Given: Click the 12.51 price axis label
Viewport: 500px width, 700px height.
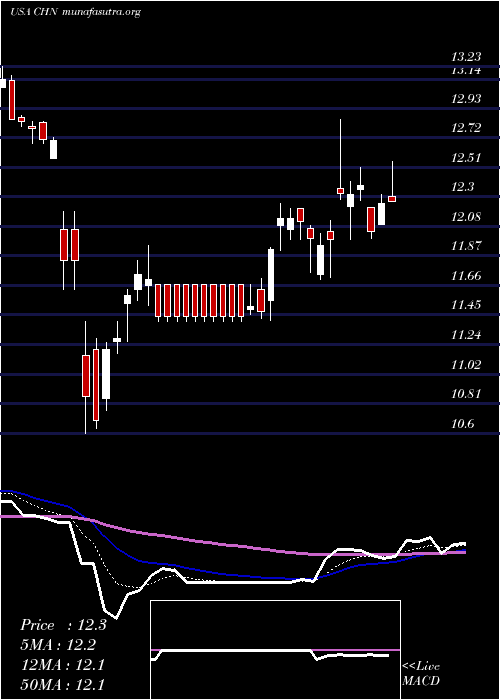Looking at the screenshot, I should tap(466, 158).
